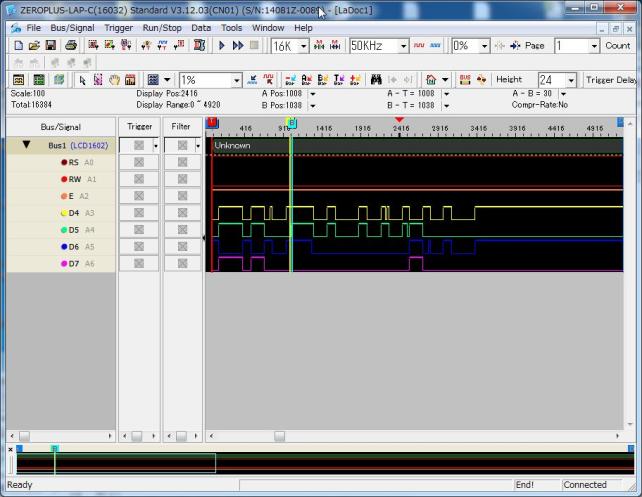
Task: Click the Run (single capture) play icon
Action: [x=222, y=46]
